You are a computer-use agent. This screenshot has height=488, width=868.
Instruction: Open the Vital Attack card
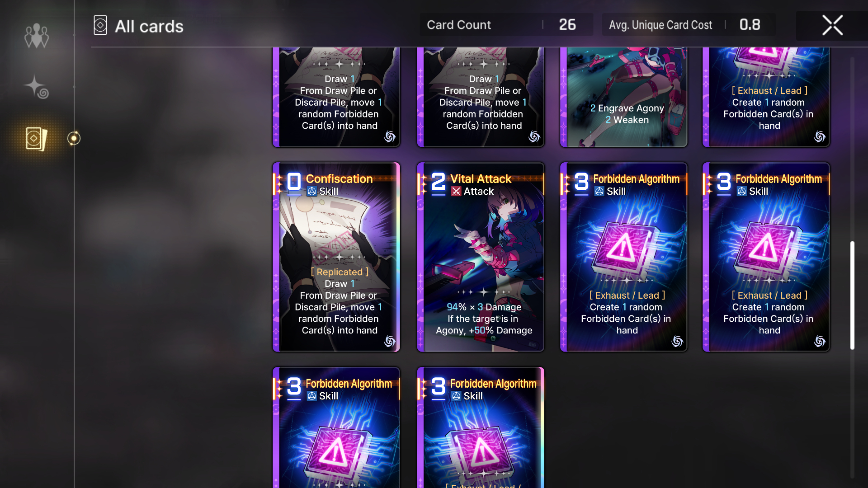pyautogui.click(x=481, y=257)
